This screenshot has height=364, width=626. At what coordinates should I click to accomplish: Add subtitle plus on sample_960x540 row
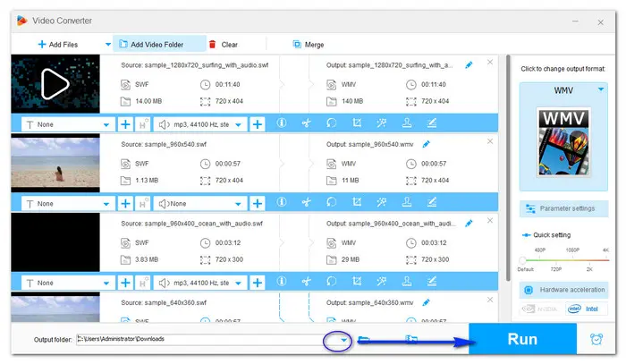(125, 204)
